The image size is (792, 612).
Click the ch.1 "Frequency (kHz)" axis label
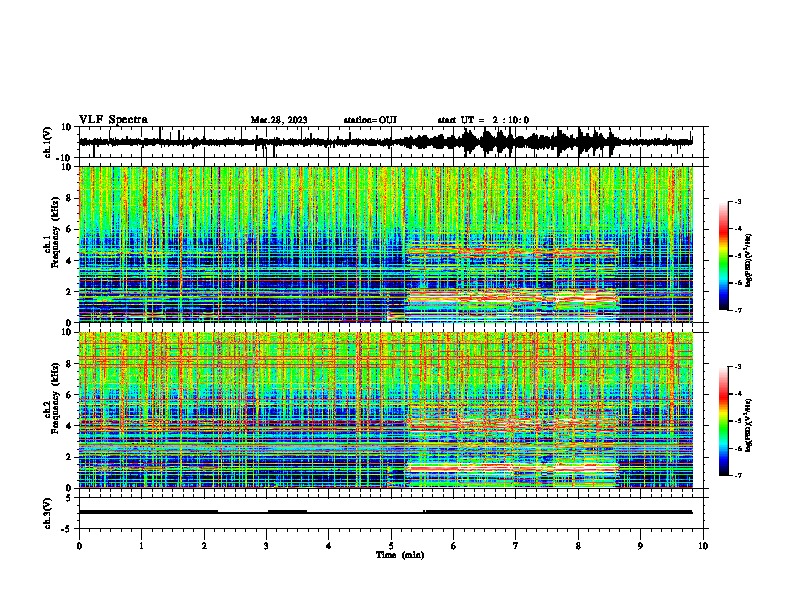click(55, 232)
